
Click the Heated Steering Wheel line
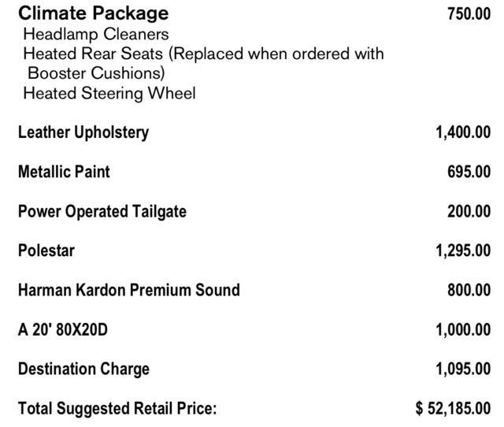(109, 94)
